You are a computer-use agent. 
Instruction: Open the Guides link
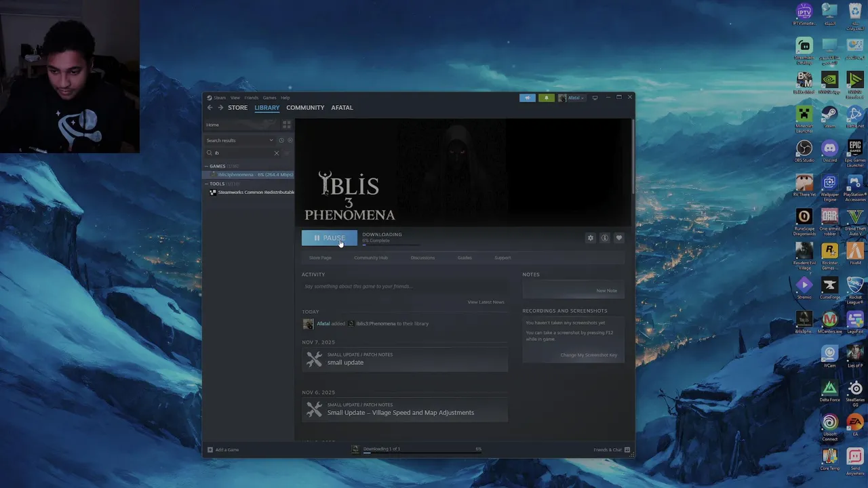point(465,258)
